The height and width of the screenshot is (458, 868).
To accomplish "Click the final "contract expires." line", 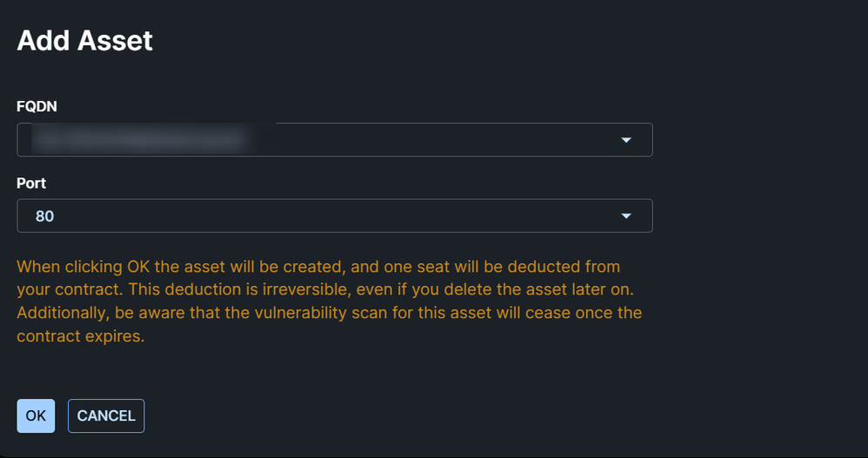I will coord(81,335).
